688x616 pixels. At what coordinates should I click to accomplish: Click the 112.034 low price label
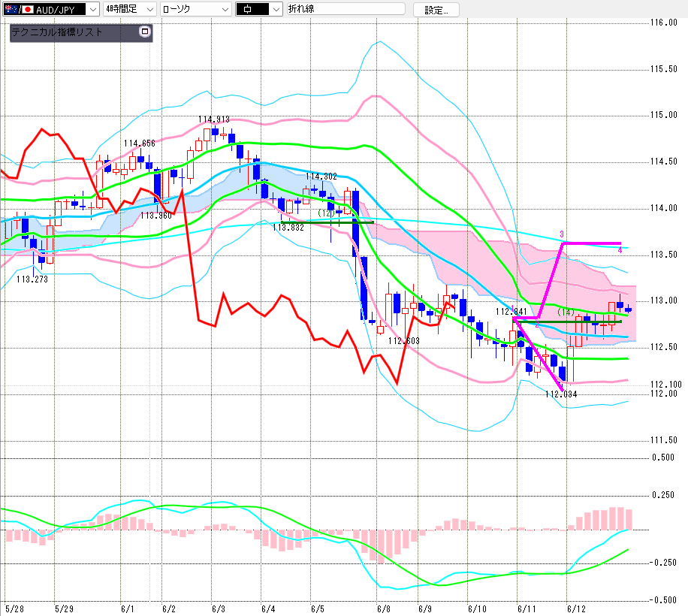pos(561,394)
